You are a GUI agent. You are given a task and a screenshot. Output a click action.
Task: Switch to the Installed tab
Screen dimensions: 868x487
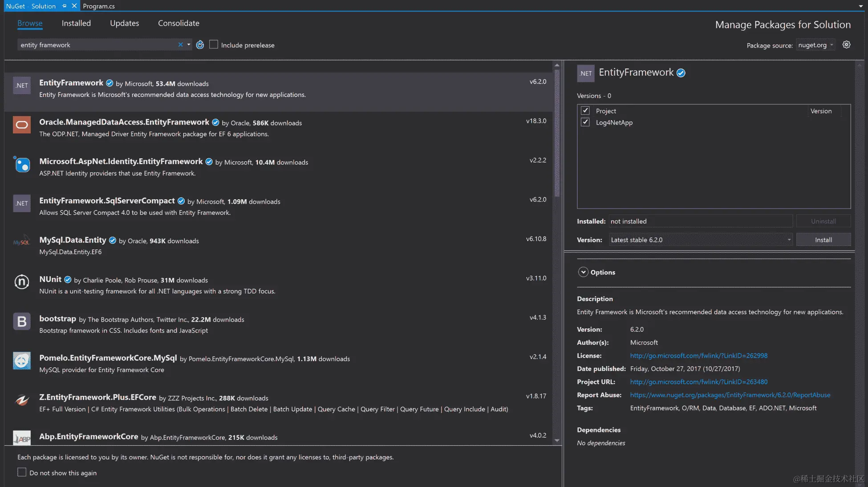point(76,23)
